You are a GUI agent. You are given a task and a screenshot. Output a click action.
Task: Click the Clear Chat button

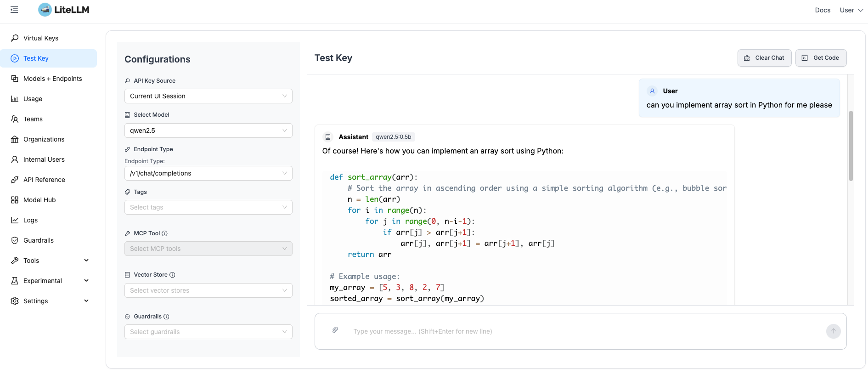point(764,58)
